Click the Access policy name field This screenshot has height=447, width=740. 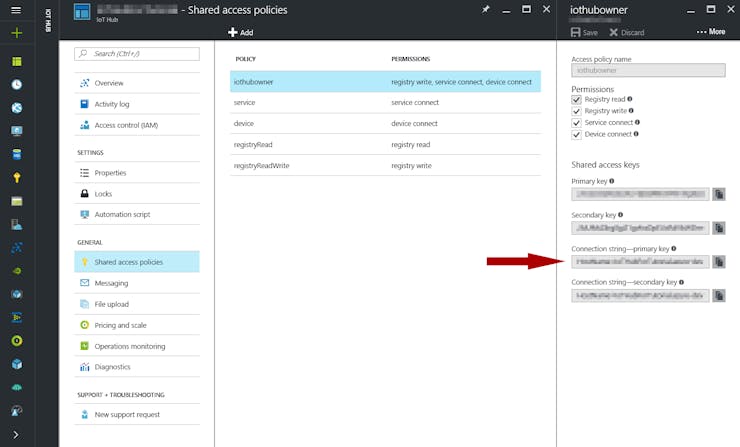tap(648, 70)
